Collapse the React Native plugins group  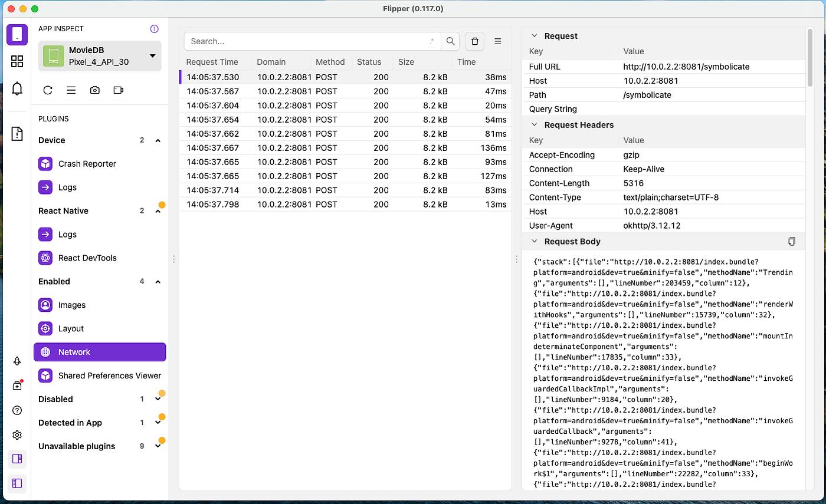click(x=158, y=211)
